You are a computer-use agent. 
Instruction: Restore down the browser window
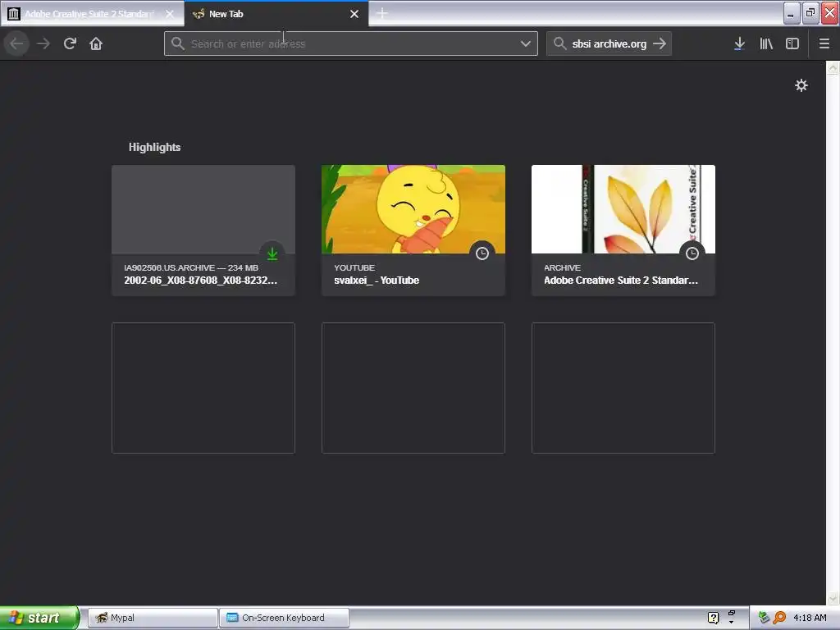pyautogui.click(x=810, y=13)
